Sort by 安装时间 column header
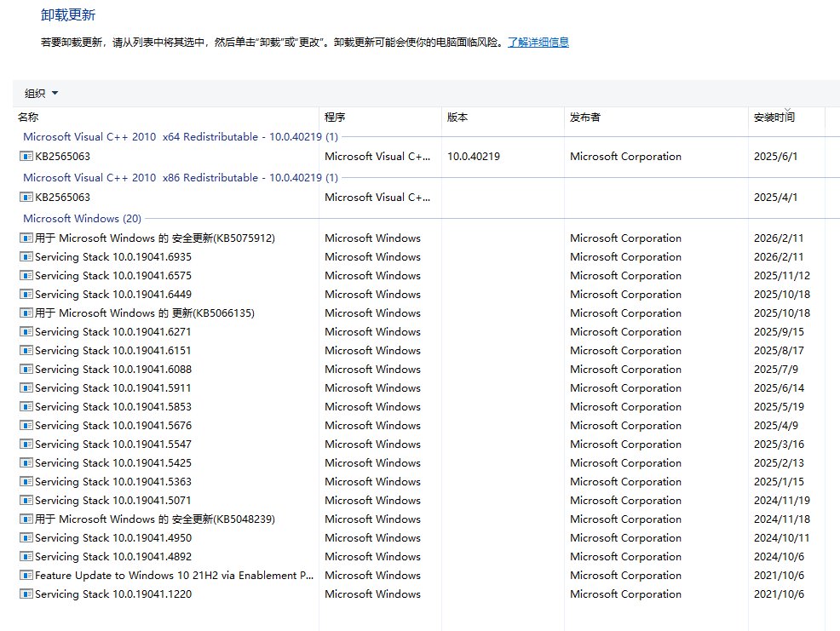The height and width of the screenshot is (631, 840). [x=774, y=118]
